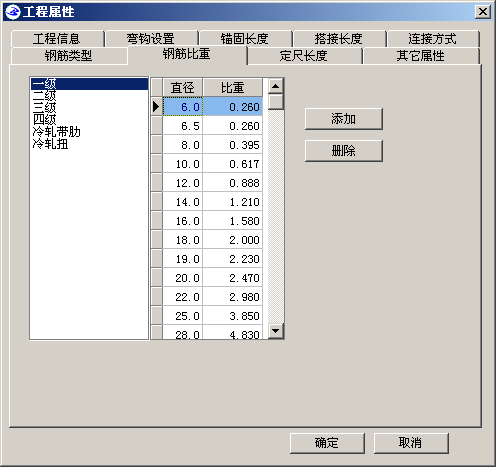Show the 其它属性 tab
The width and height of the screenshot is (496, 467).
[421, 56]
